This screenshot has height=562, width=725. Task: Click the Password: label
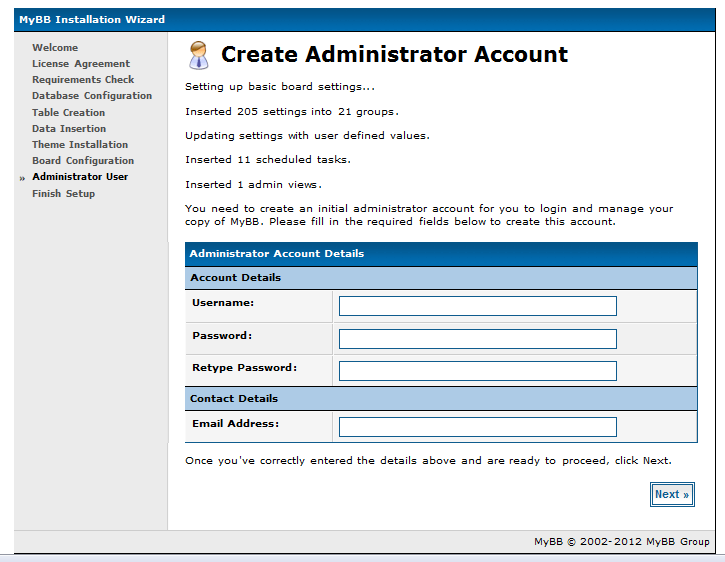pyautogui.click(x=222, y=335)
